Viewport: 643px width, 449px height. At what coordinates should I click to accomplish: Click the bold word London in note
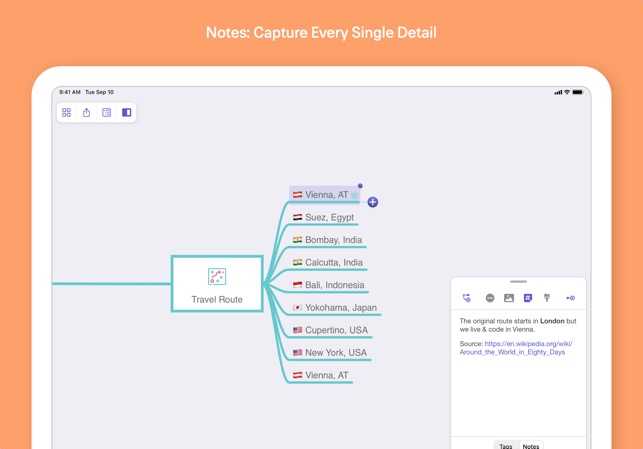552,321
